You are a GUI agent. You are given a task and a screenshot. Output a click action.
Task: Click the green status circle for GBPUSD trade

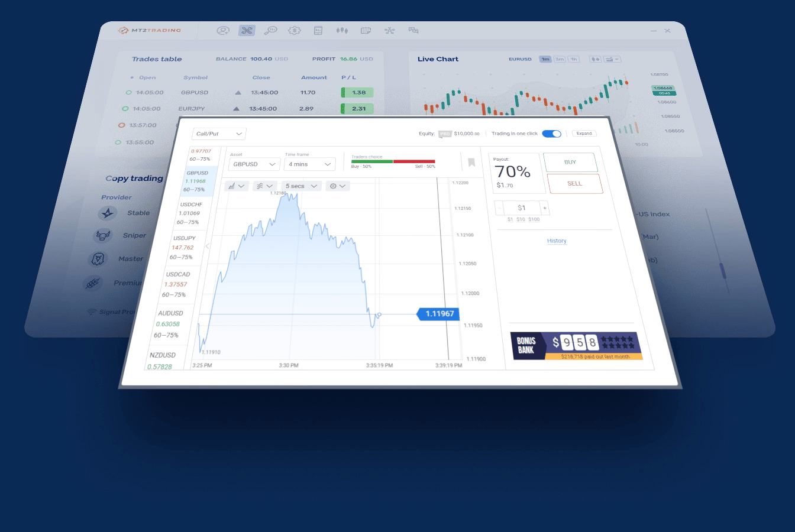128,92
